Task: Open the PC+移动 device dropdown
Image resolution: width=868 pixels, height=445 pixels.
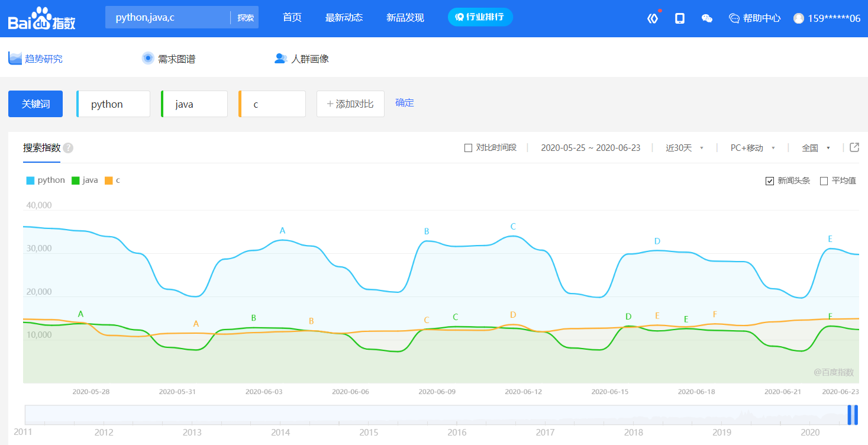Action: [x=753, y=148]
